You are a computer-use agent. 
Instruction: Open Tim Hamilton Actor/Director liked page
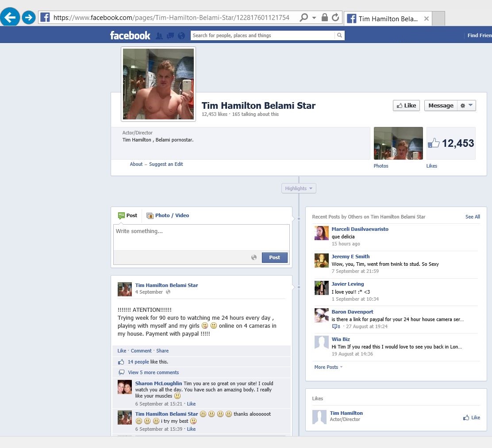pos(346,413)
